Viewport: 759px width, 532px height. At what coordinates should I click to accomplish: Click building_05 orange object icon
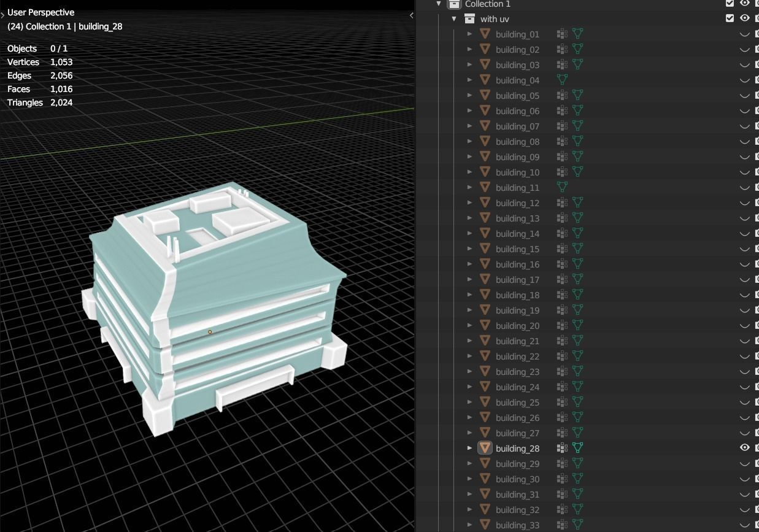pyautogui.click(x=485, y=95)
